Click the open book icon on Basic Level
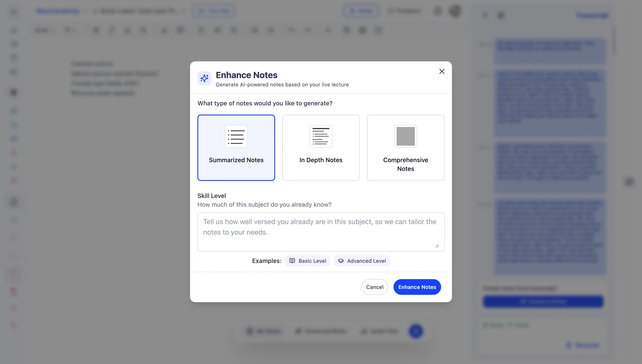The height and width of the screenshot is (364, 642). coord(292,261)
